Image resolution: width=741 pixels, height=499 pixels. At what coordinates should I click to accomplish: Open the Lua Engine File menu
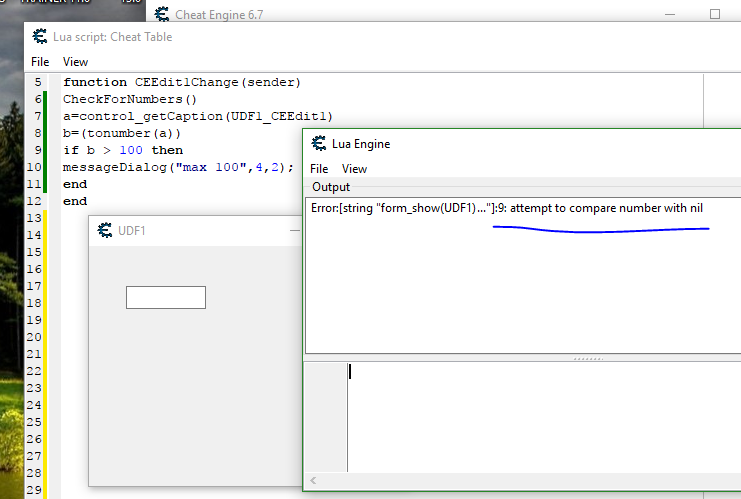pyautogui.click(x=319, y=169)
